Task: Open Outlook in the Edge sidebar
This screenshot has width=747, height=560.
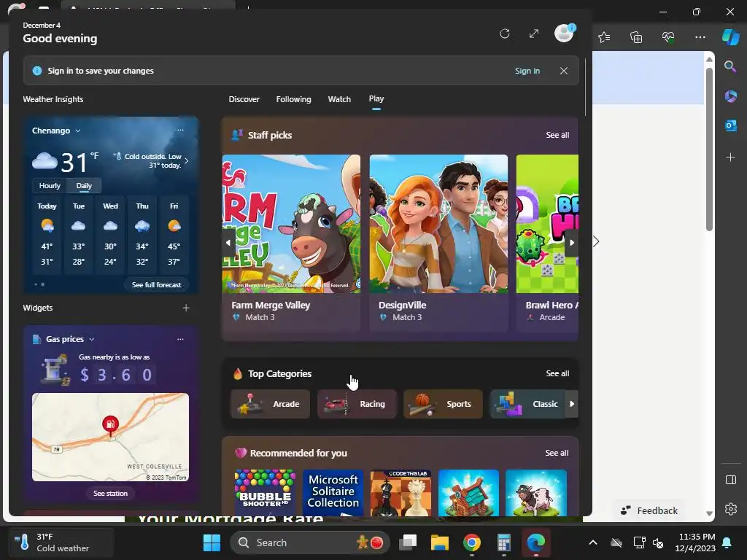Action: pyautogui.click(x=730, y=125)
